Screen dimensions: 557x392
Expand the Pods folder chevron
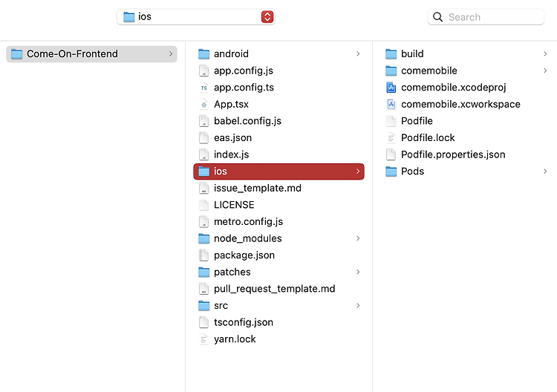click(545, 171)
